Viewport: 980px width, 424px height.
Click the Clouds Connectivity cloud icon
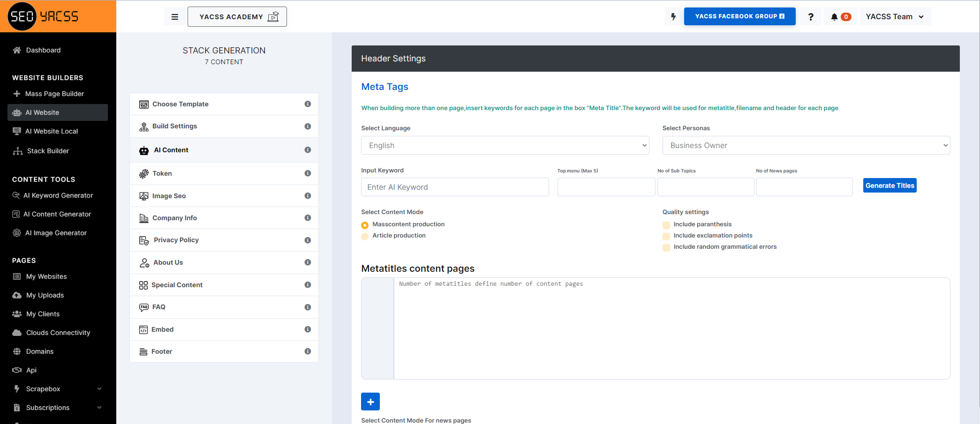point(17,333)
